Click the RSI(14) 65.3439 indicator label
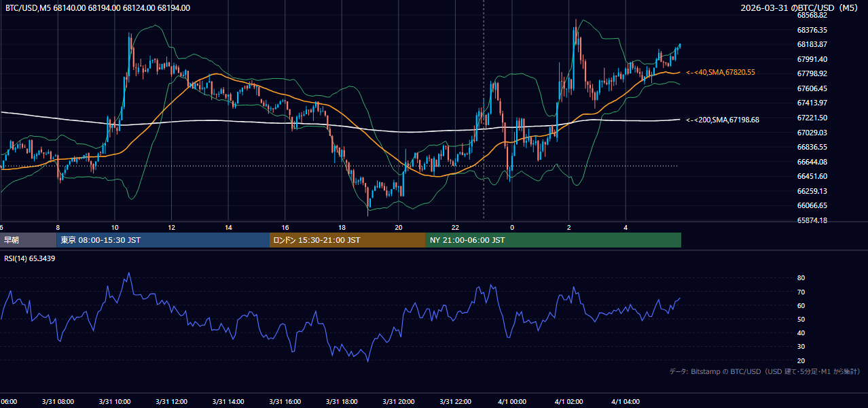868x408 pixels. click(30, 258)
